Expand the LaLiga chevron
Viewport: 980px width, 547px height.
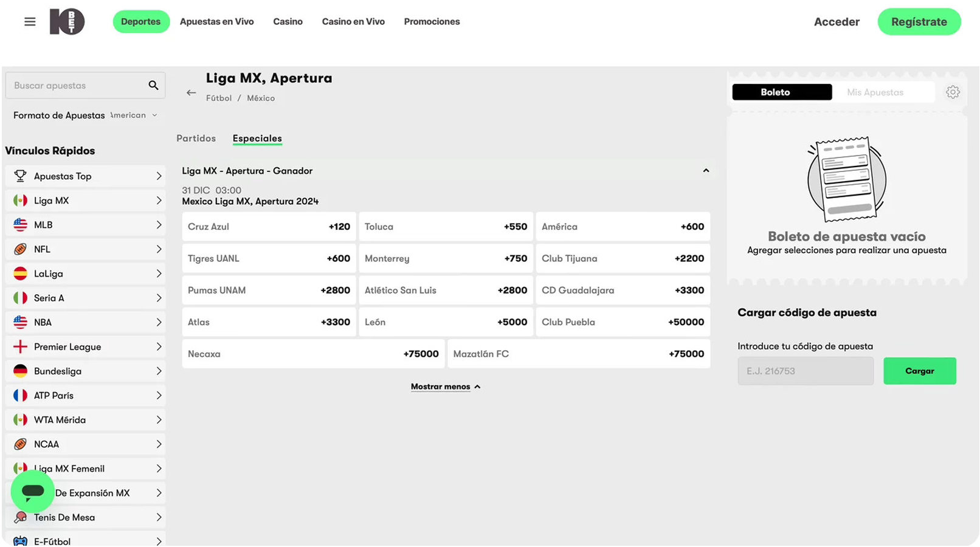(x=159, y=273)
